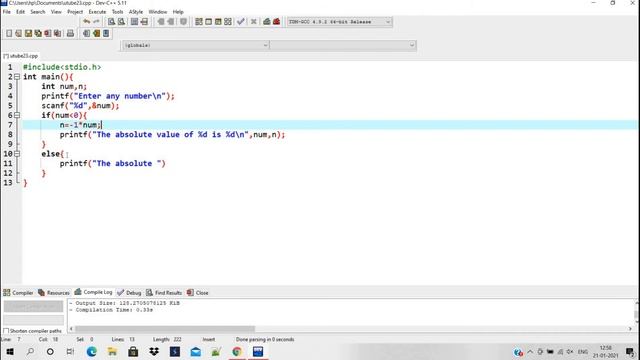Screen dimensions: 640x360
Task: Click the Close All icon
Action: click(58, 33)
